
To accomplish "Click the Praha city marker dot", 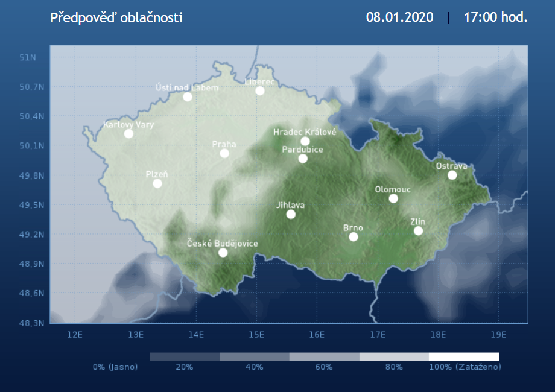I will point(224,153).
